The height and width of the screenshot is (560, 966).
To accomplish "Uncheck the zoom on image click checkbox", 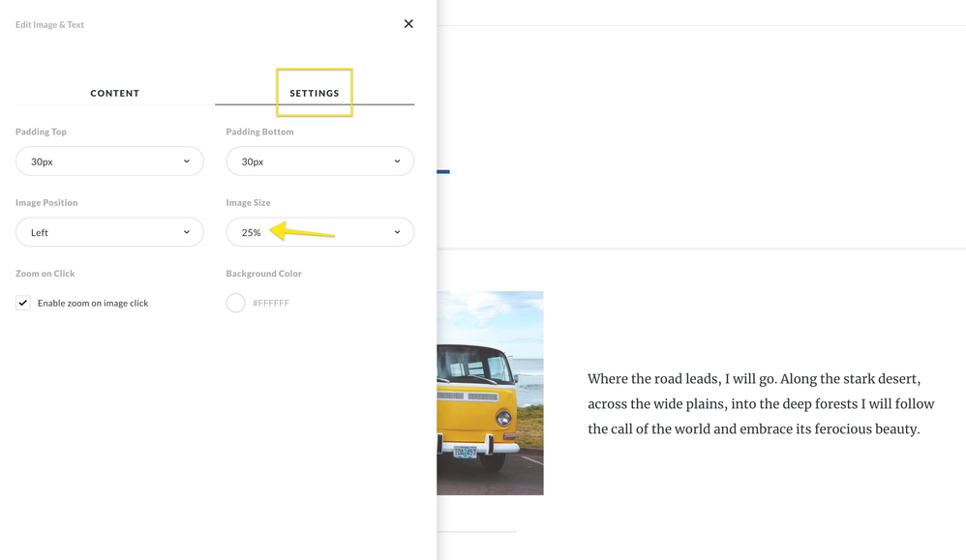I will point(23,303).
